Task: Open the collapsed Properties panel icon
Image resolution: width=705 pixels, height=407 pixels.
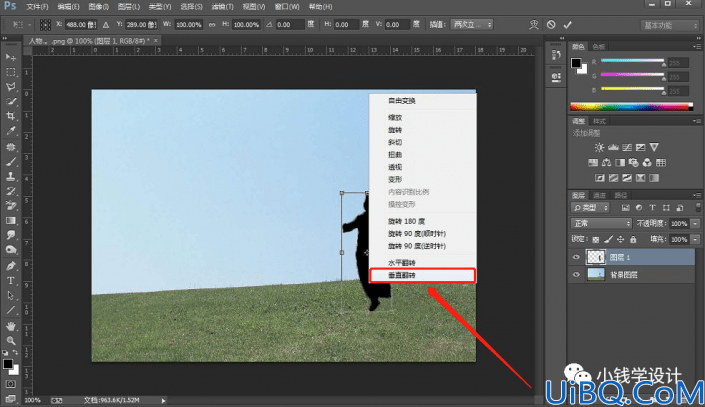Action: 556,76
